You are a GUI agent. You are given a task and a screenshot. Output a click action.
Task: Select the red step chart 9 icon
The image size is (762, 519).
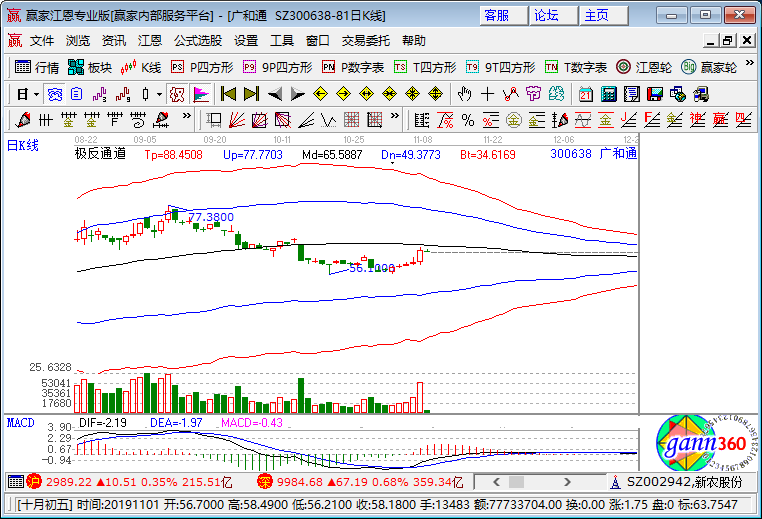point(123,94)
